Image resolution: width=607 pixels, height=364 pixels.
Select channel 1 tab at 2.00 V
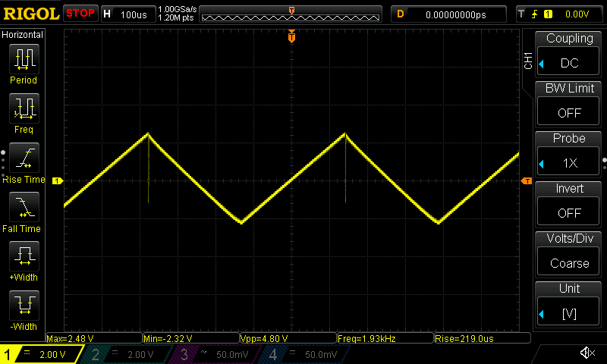pos(41,354)
